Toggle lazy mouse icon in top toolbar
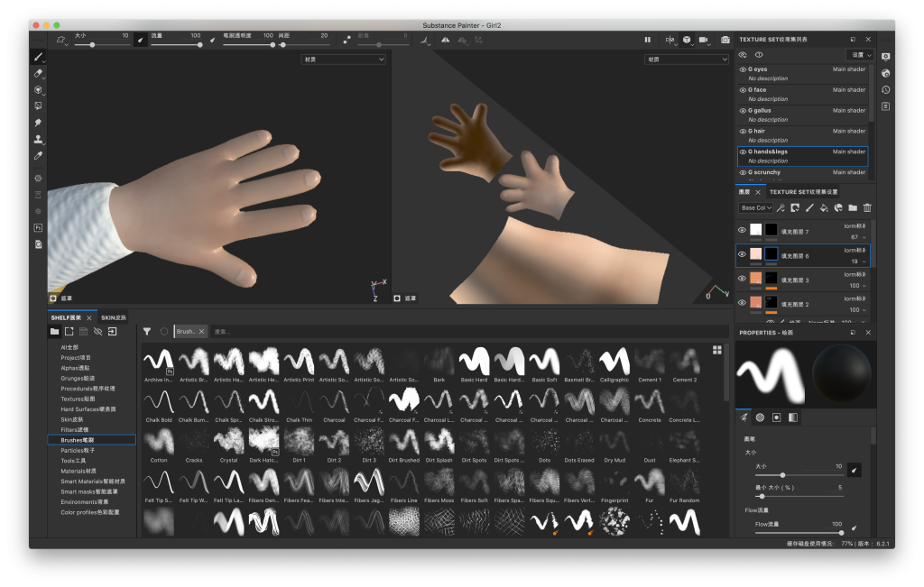924x587 pixels. [347, 40]
